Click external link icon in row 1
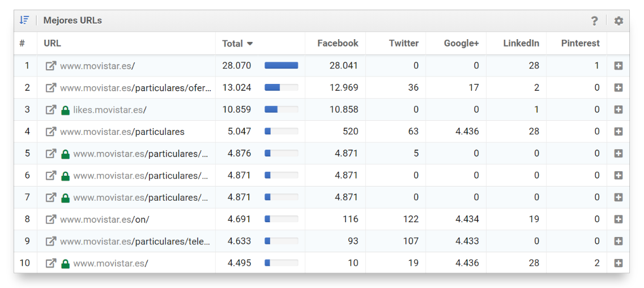This screenshot has width=644, height=288. [x=51, y=66]
